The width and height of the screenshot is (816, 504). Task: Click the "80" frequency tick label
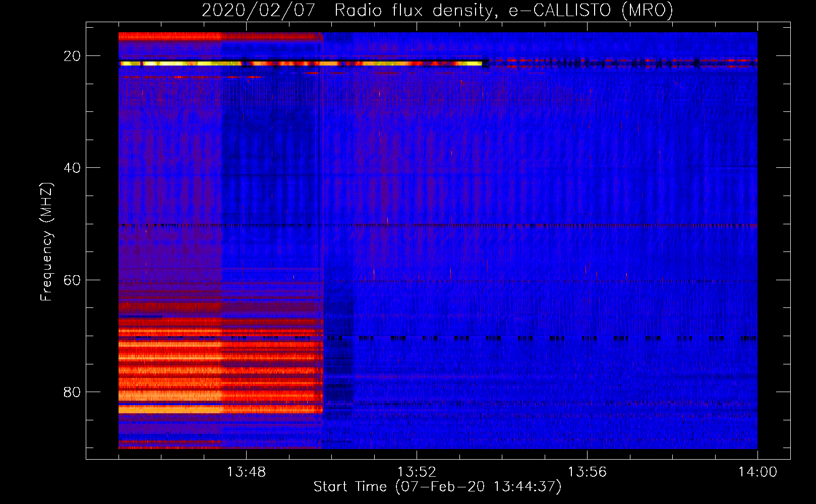(x=72, y=392)
